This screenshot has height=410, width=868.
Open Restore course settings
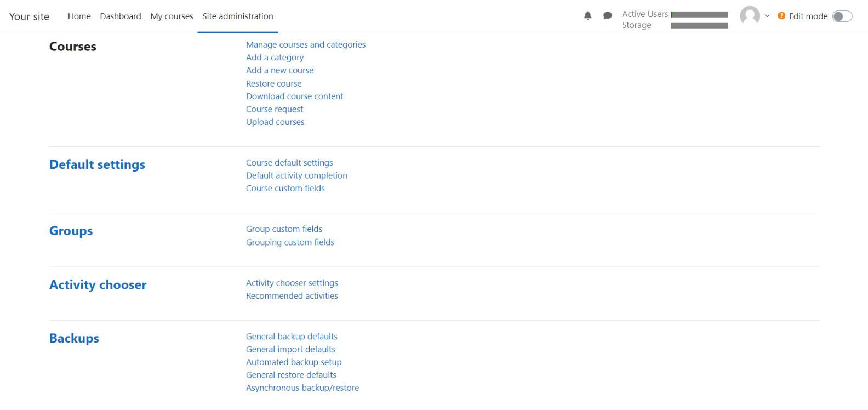pyautogui.click(x=274, y=83)
